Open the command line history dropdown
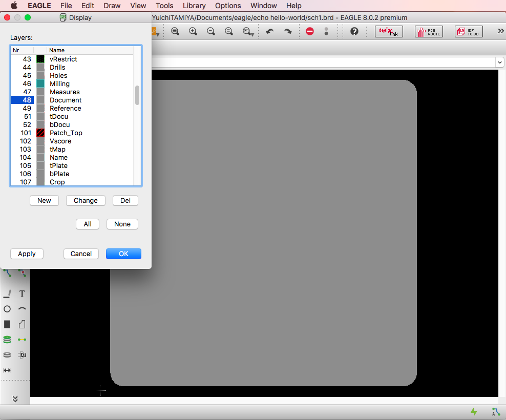The image size is (506, 420). 500,62
